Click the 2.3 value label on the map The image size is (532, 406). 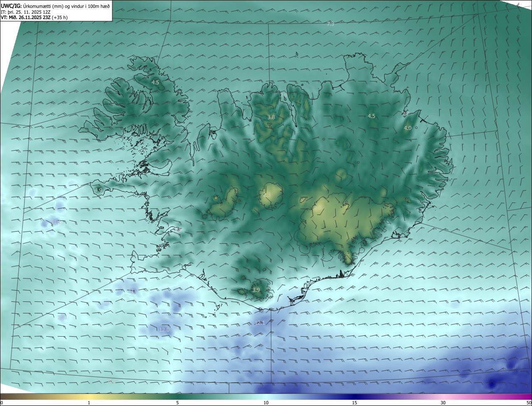267,195
